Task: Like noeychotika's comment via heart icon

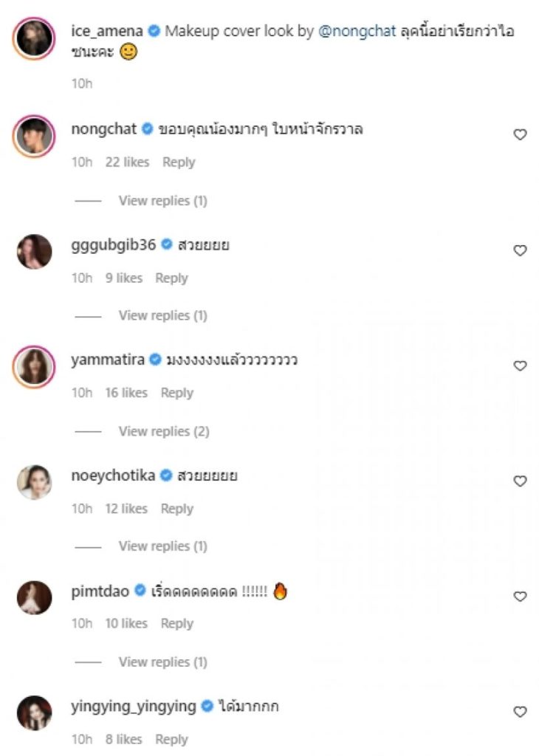Action: pyautogui.click(x=520, y=481)
